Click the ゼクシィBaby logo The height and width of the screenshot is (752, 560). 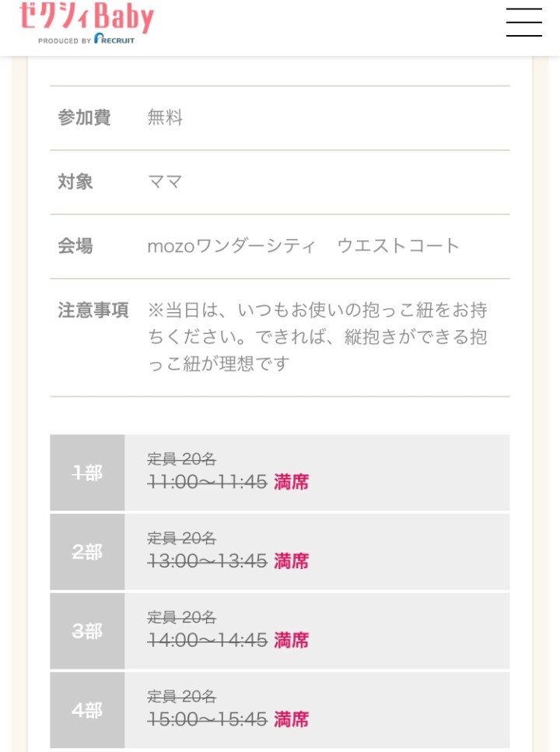pyautogui.click(x=86, y=18)
